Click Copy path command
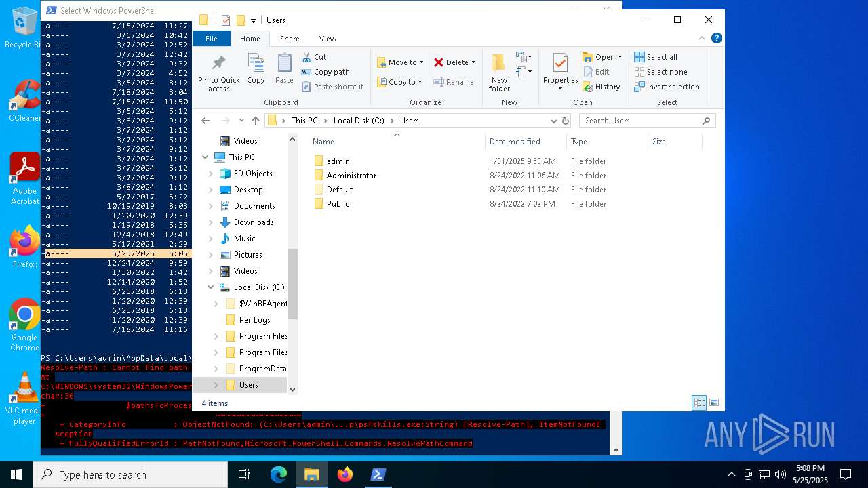Screen dimensions: 868x488 [x=325, y=72]
